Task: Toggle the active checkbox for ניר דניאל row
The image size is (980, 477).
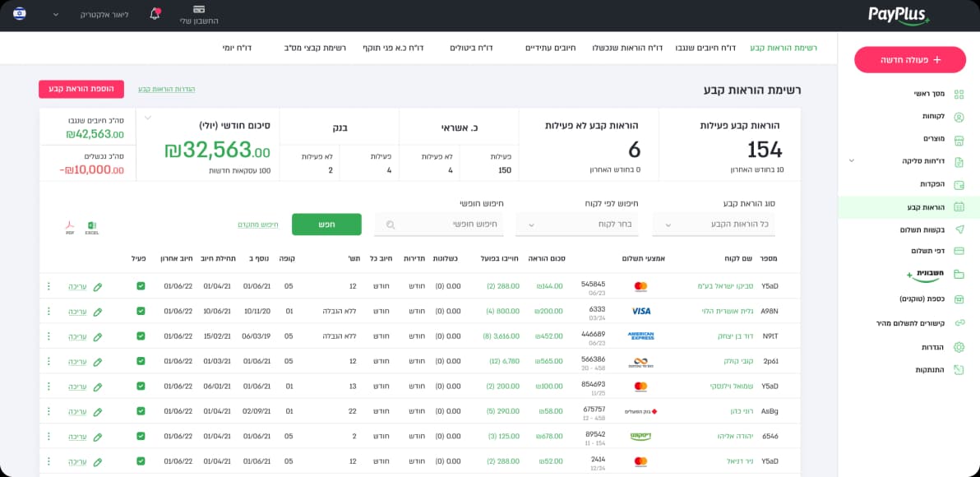Action: [141, 461]
